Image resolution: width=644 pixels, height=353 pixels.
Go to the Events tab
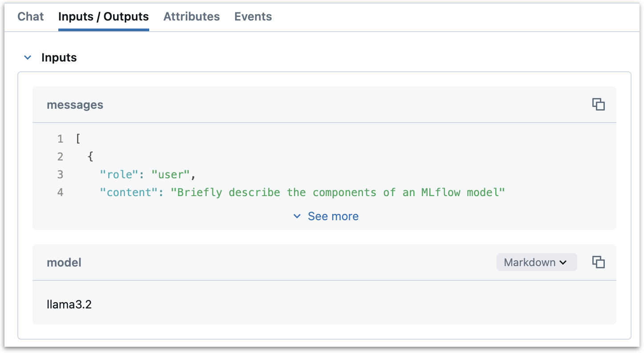click(x=253, y=16)
